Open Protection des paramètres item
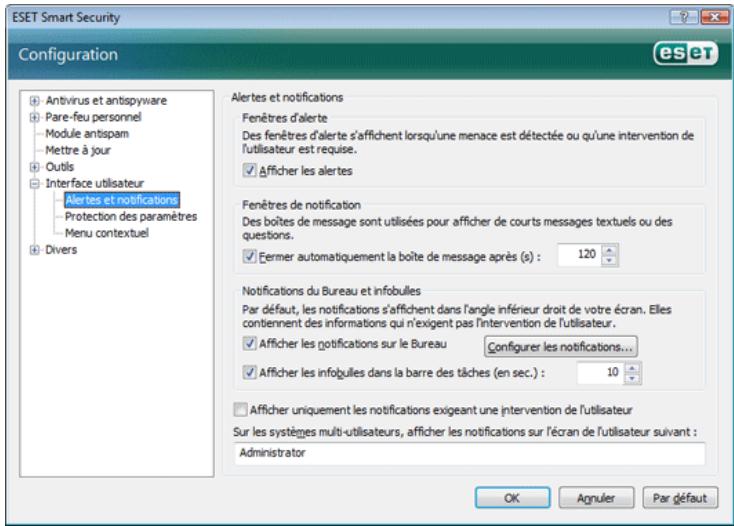Screen dimensions: 734x526 (131, 217)
